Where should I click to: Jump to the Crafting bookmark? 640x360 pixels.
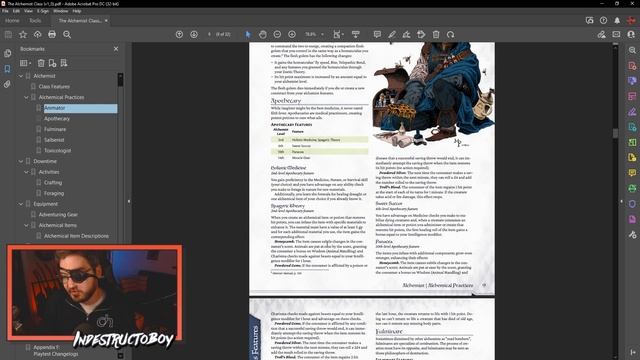point(53,182)
